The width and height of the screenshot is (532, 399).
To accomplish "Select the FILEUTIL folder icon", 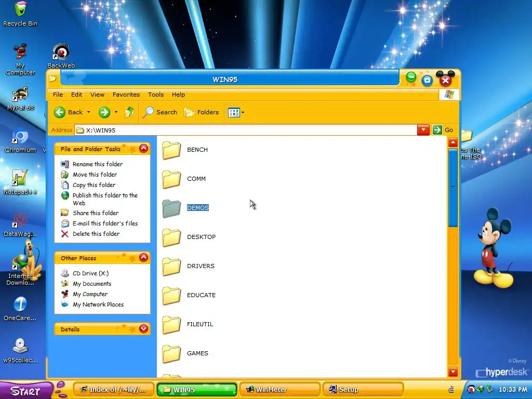I will [x=171, y=325].
